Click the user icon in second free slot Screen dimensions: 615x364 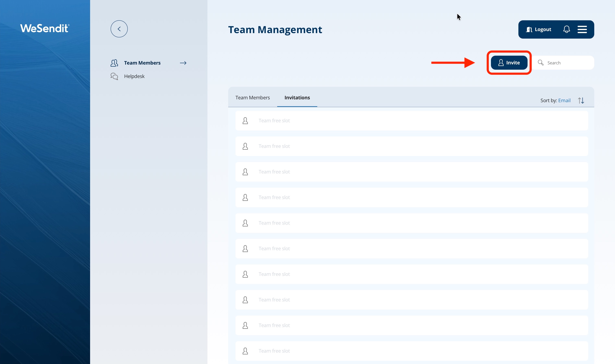(x=245, y=146)
